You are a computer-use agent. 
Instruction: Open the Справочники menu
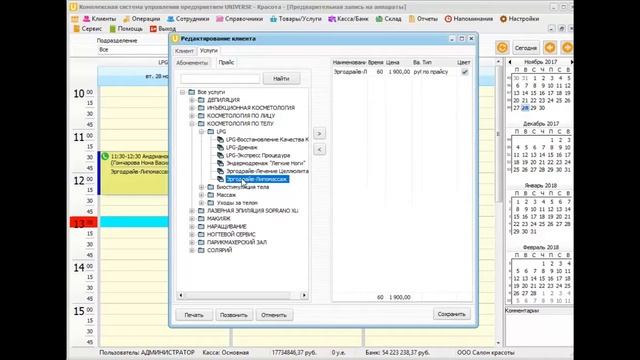(240, 19)
